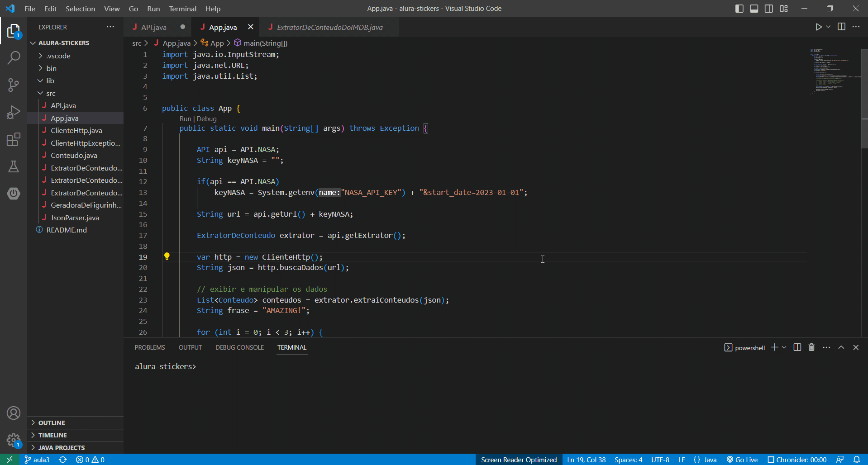Expand the OUTLINE section
868x465 pixels.
(75, 422)
